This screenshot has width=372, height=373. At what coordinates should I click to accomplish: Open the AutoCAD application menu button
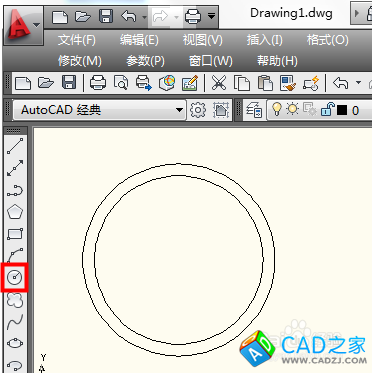[x=23, y=25]
